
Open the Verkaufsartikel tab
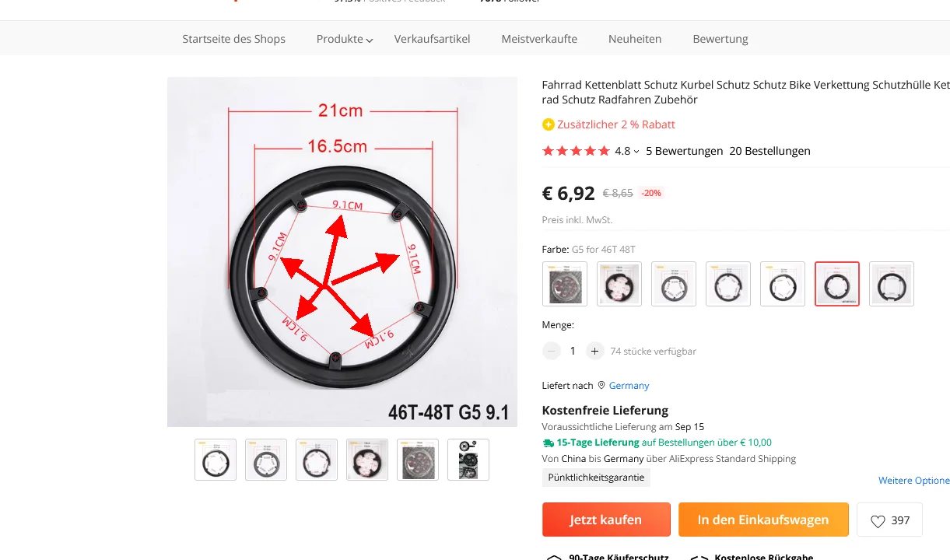tap(432, 39)
